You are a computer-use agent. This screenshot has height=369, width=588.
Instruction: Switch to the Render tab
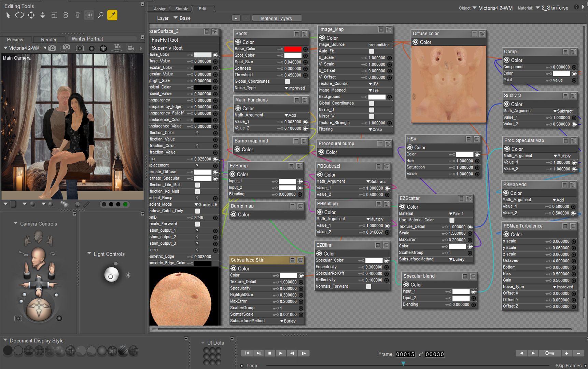(49, 40)
